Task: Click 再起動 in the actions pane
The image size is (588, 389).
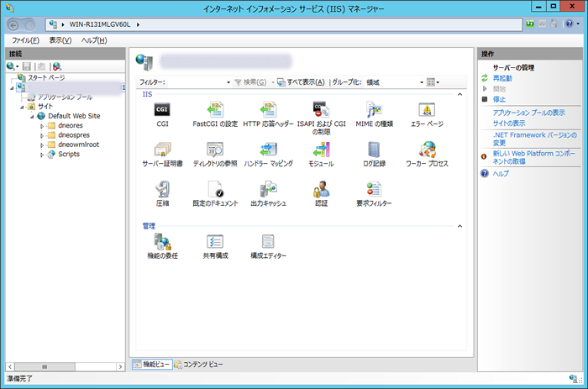Action: click(504, 78)
